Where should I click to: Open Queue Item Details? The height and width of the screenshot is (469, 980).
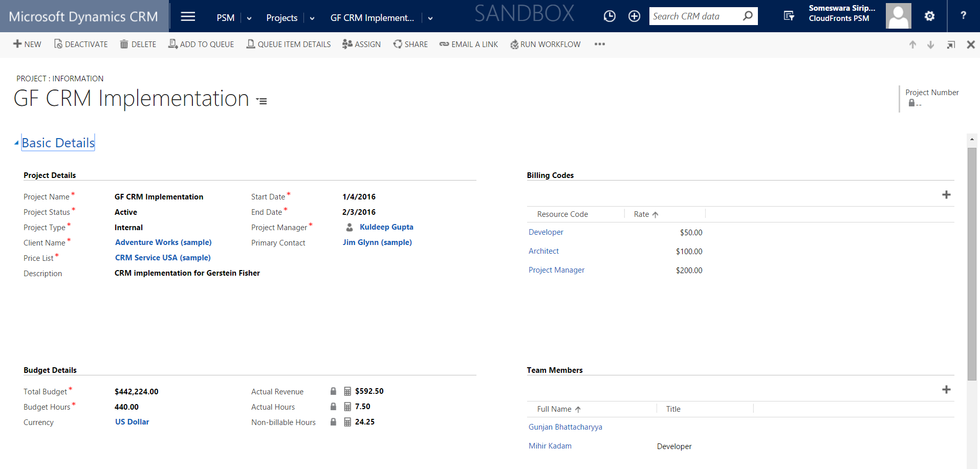[289, 44]
